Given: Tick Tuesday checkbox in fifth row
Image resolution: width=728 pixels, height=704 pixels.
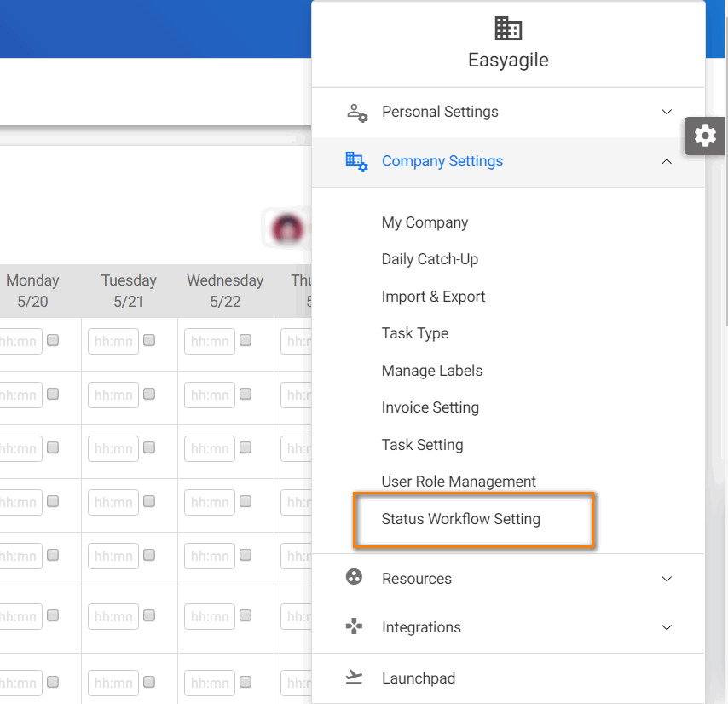Looking at the screenshot, I should tap(149, 555).
